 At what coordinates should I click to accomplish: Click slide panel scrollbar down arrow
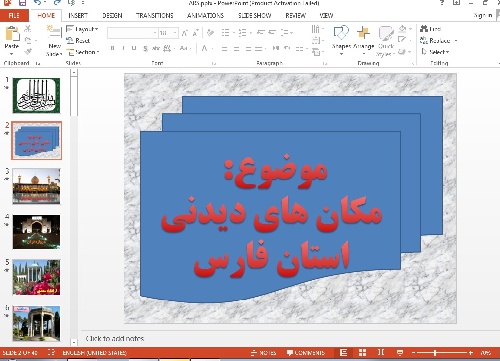pyautogui.click(x=74, y=342)
